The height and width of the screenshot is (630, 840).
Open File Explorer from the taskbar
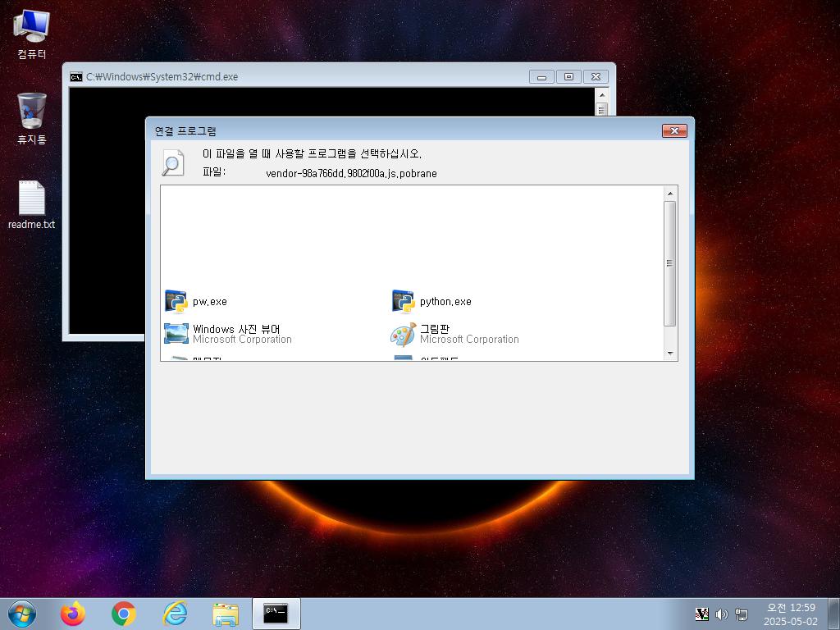point(226,614)
